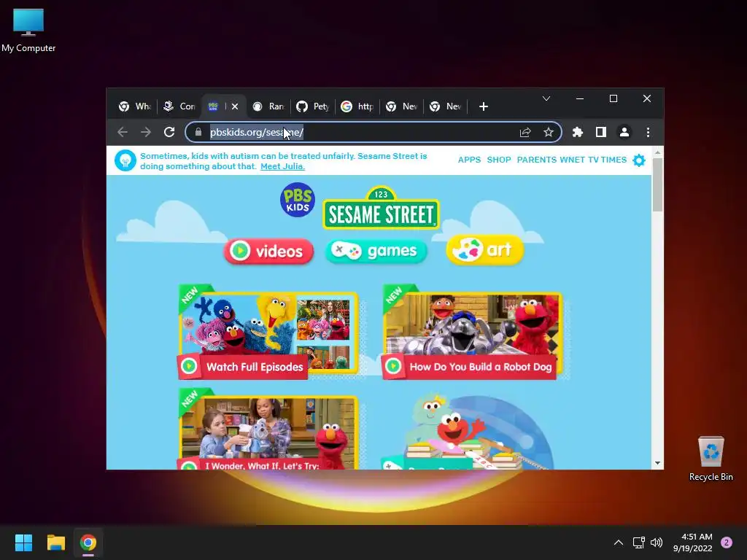Open 'I Wonder, What If, Let's Try' video

[x=268, y=430]
